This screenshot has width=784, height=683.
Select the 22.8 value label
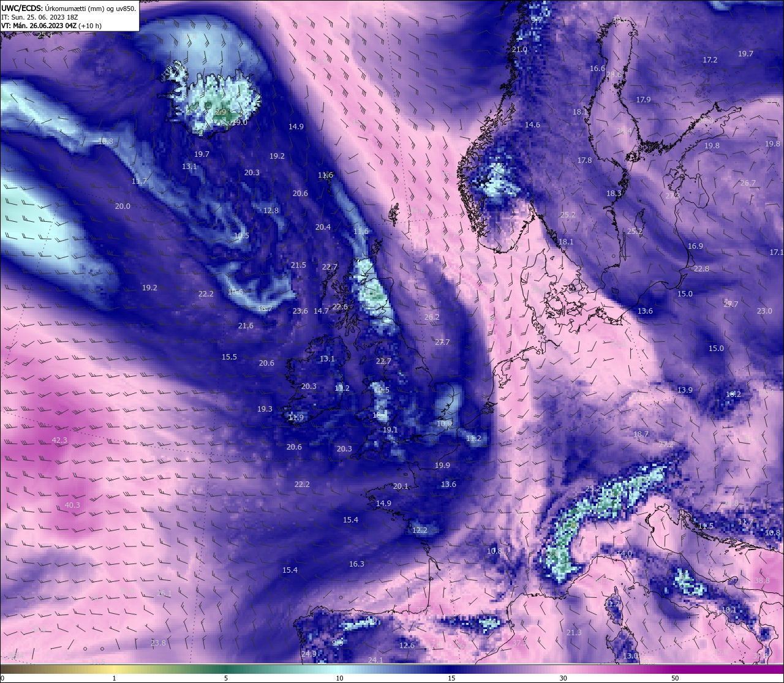point(701,268)
